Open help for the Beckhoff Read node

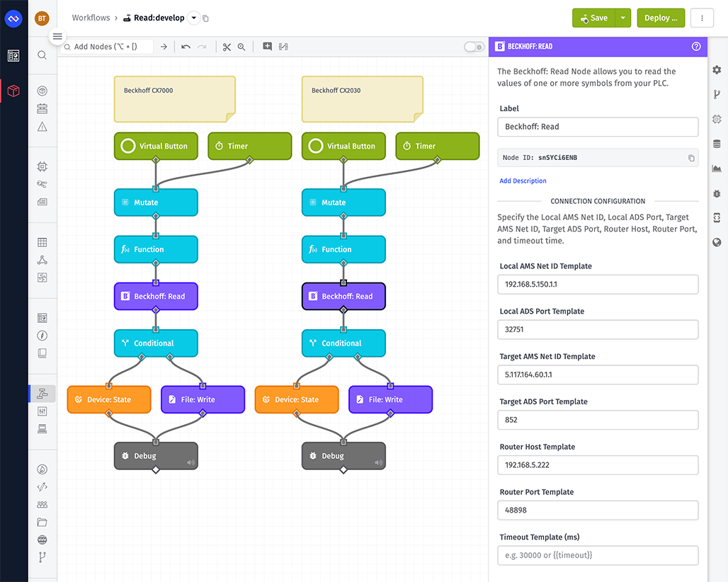(696, 46)
